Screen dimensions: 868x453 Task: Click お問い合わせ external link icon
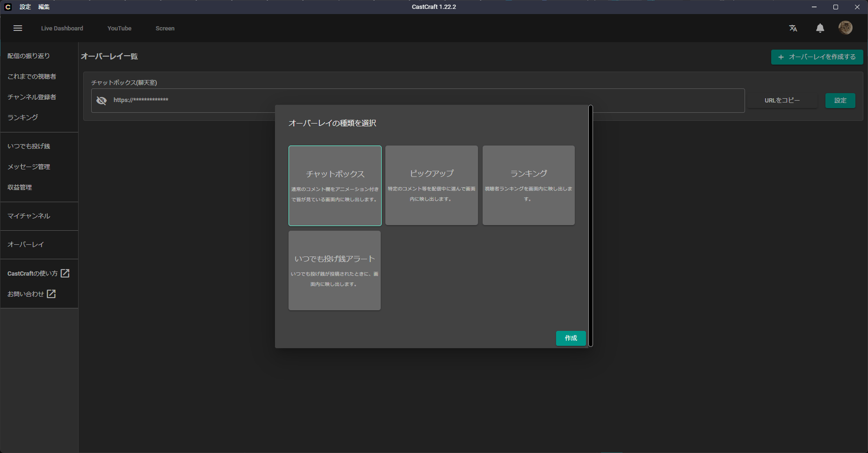pyautogui.click(x=51, y=294)
